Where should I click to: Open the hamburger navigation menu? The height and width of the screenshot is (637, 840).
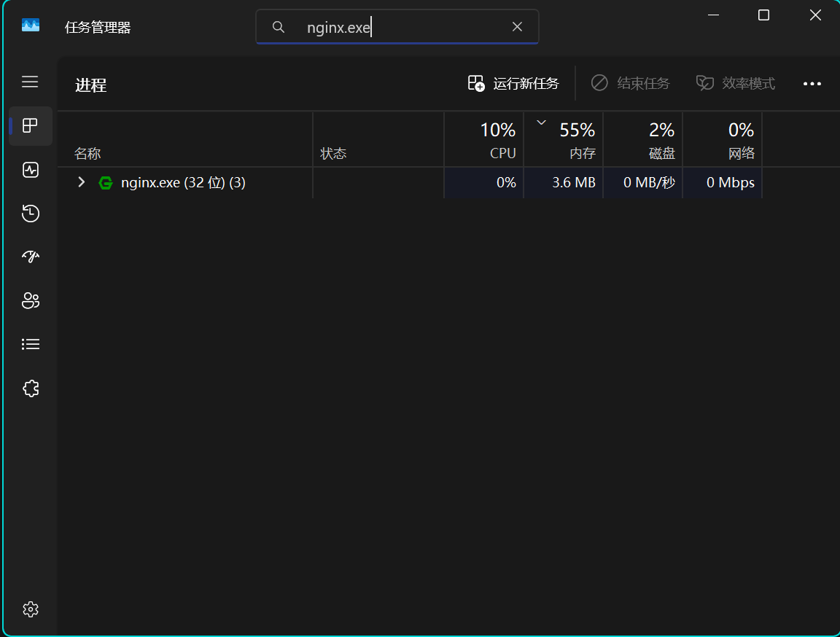click(x=30, y=82)
